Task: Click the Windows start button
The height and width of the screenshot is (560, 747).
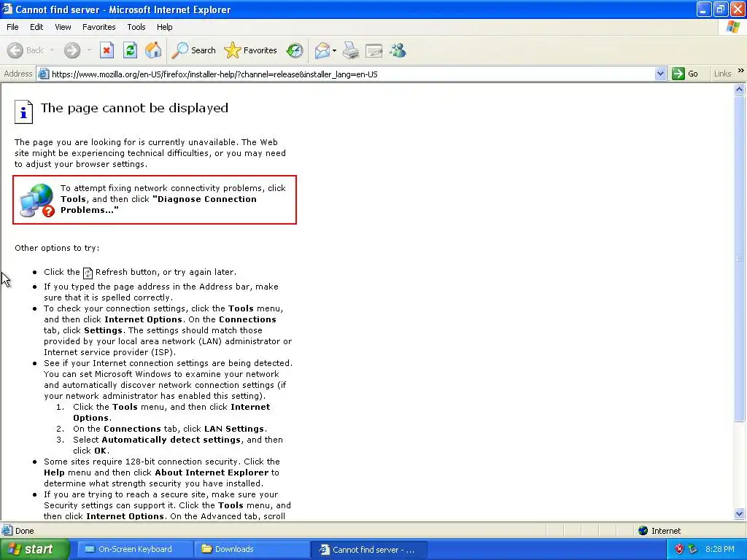Action: [34, 549]
